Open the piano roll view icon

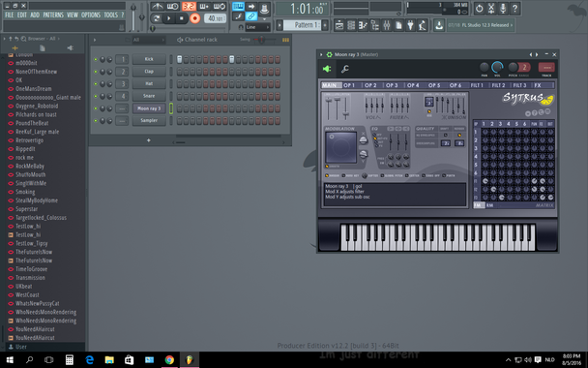pyautogui.click(x=363, y=25)
